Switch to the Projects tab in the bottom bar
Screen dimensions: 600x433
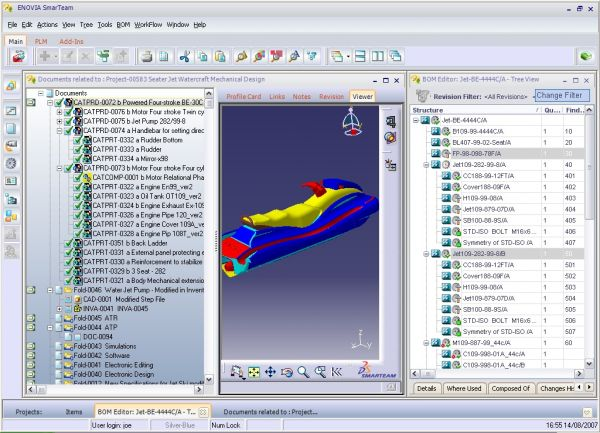(x=29, y=412)
